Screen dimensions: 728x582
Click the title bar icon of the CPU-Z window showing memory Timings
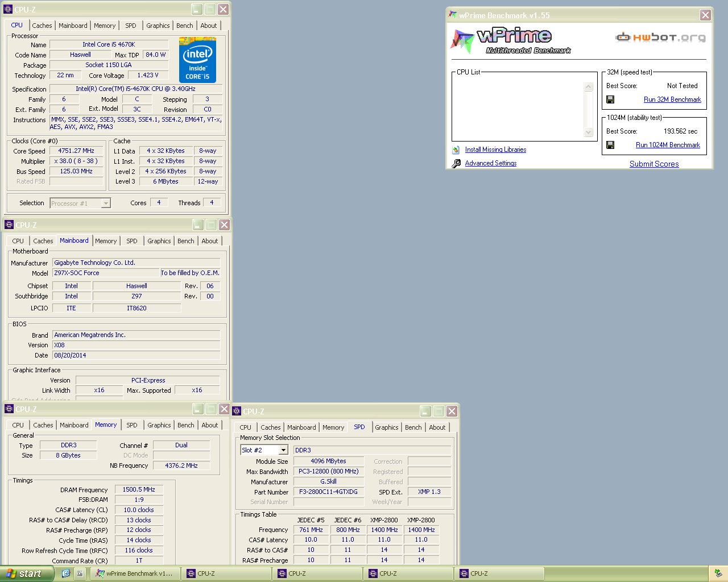[x=9, y=409]
